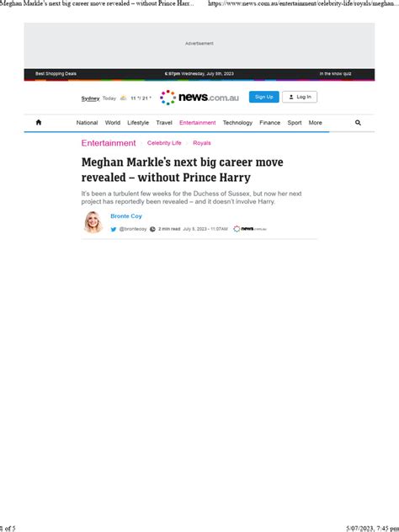Open the Celebrity Life breadcrumb link
This screenshot has height=532, width=399.
[x=164, y=143]
